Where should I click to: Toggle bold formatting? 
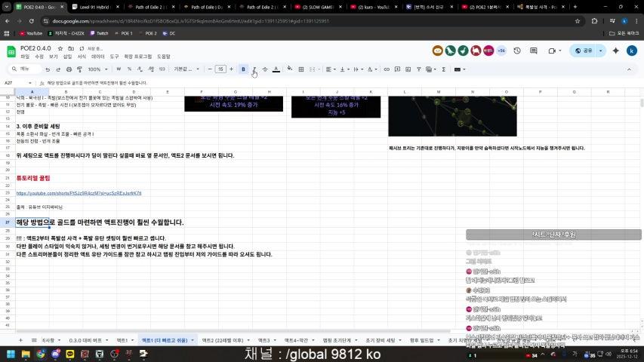(243, 69)
